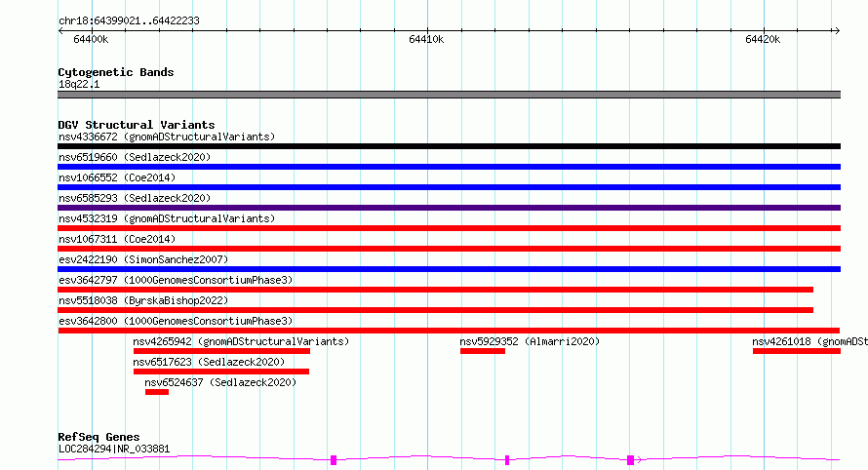868x470 pixels.
Task: Open variant nsv1067311 (Coe2014) label
Action: (117, 239)
